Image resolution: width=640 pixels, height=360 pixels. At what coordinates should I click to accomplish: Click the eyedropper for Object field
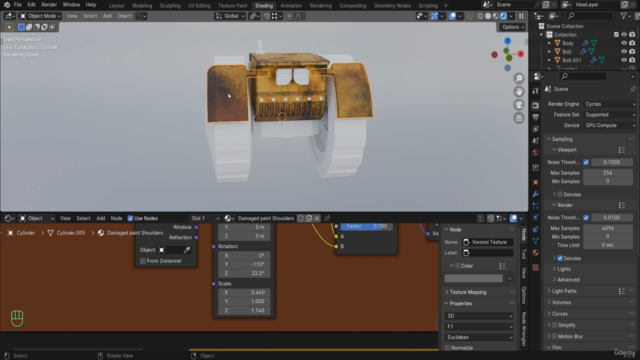click(x=187, y=250)
